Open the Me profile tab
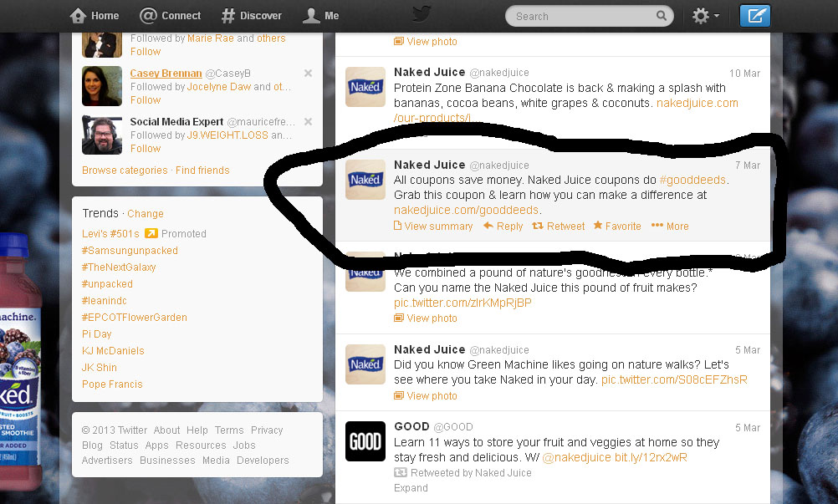Screen dimensions: 838x504 pyautogui.click(x=320, y=16)
